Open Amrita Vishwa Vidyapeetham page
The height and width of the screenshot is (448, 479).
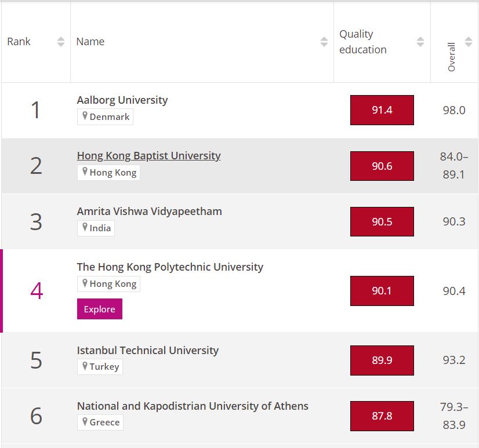pos(149,211)
